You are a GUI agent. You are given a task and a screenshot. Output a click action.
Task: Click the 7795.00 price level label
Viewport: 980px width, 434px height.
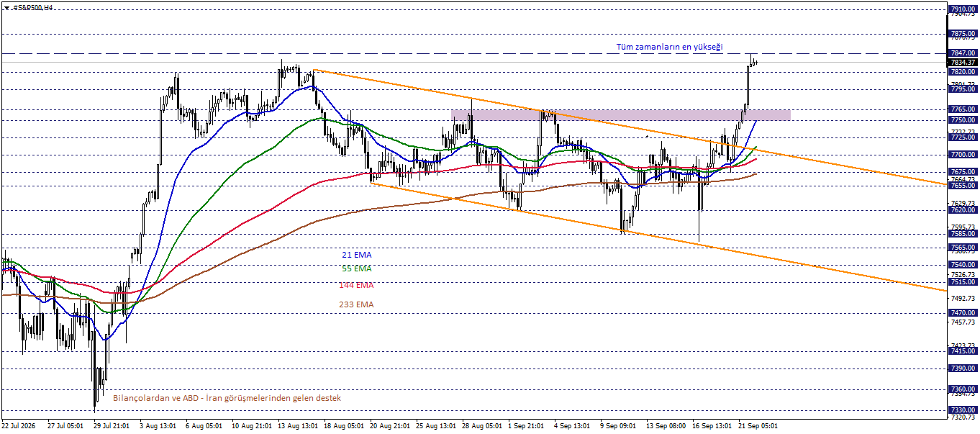963,89
